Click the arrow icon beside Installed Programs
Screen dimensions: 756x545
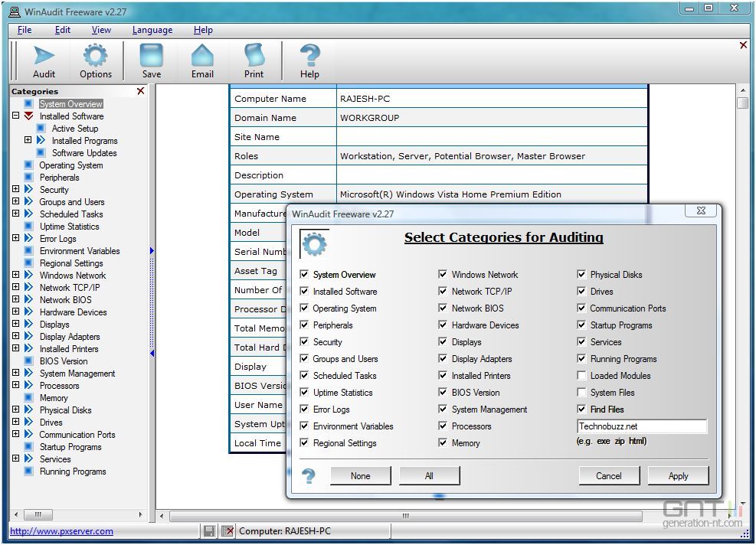(x=41, y=140)
